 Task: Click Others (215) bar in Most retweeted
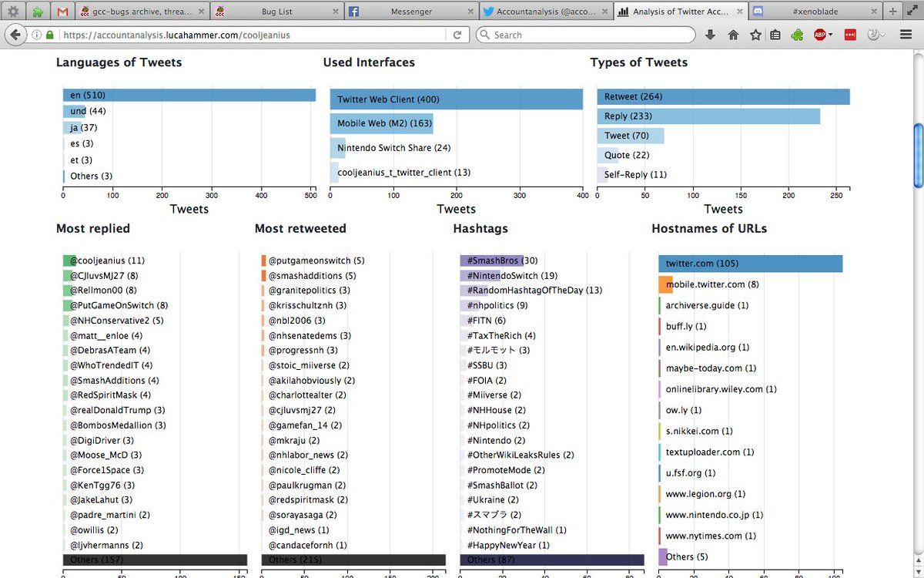(353, 560)
